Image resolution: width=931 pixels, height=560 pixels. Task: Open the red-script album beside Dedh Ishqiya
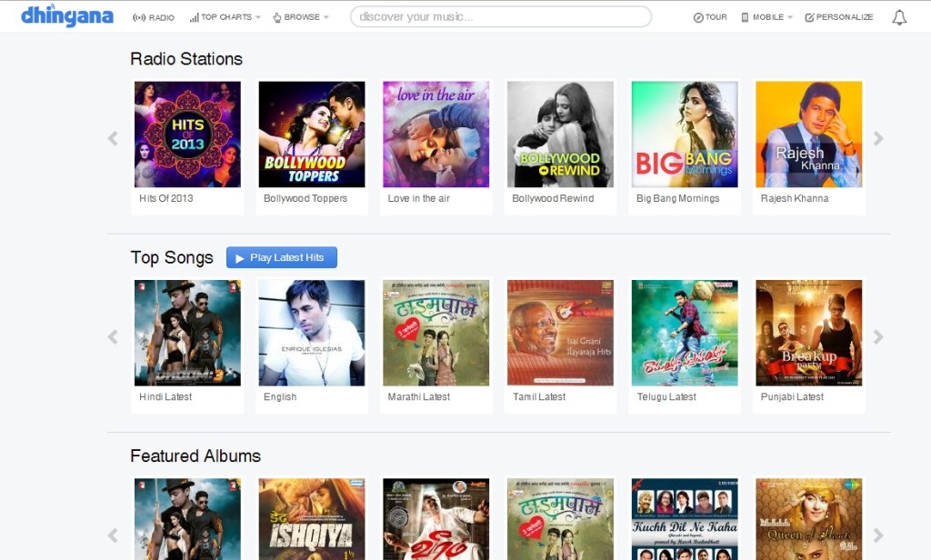pos(435,519)
